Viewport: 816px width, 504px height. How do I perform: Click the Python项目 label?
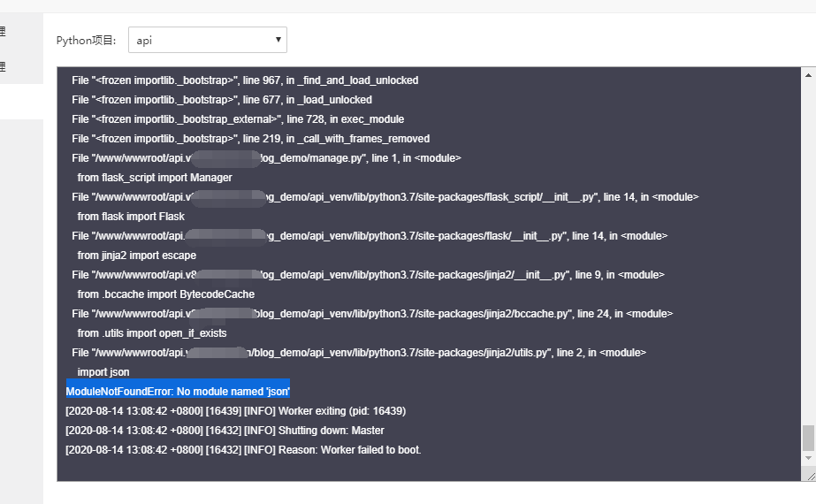tap(87, 41)
